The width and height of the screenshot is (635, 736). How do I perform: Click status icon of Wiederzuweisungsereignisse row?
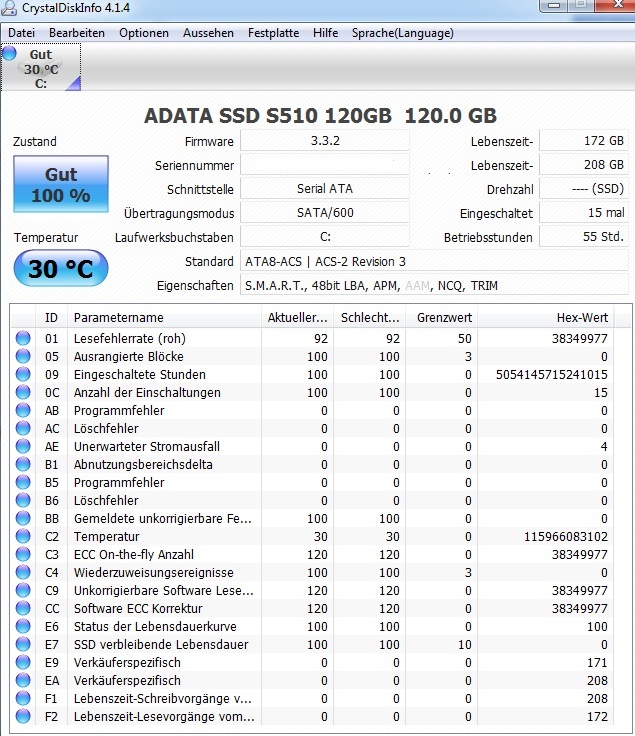pyautogui.click(x=23, y=572)
